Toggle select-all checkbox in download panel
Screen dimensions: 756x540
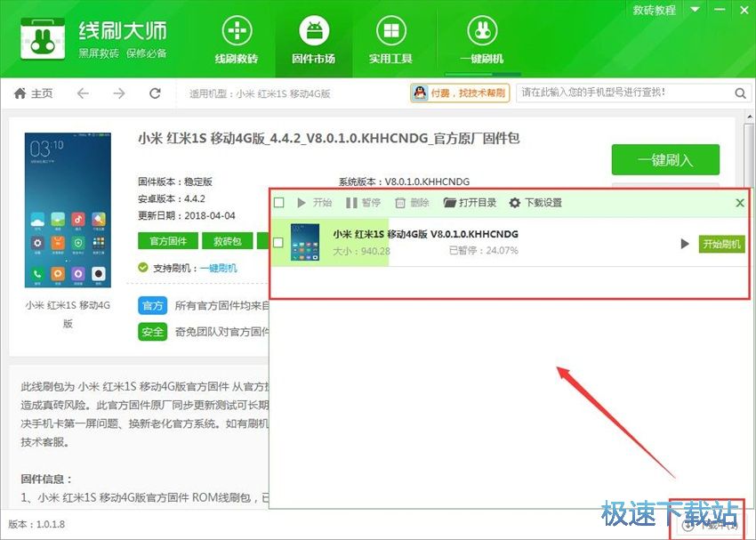coord(278,203)
